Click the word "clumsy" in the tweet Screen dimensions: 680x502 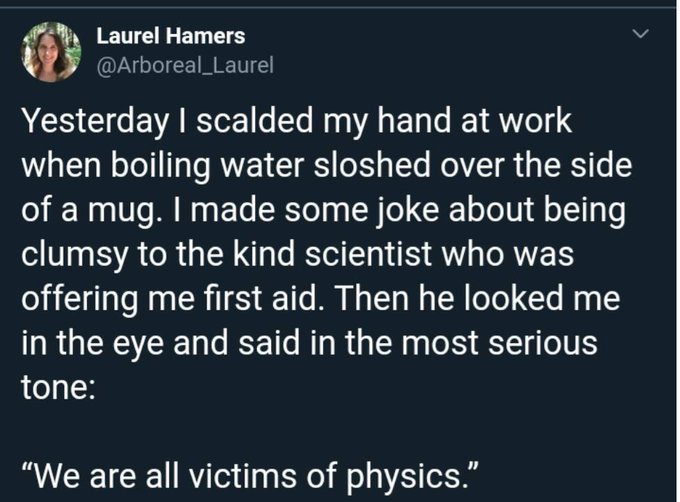coord(75,254)
